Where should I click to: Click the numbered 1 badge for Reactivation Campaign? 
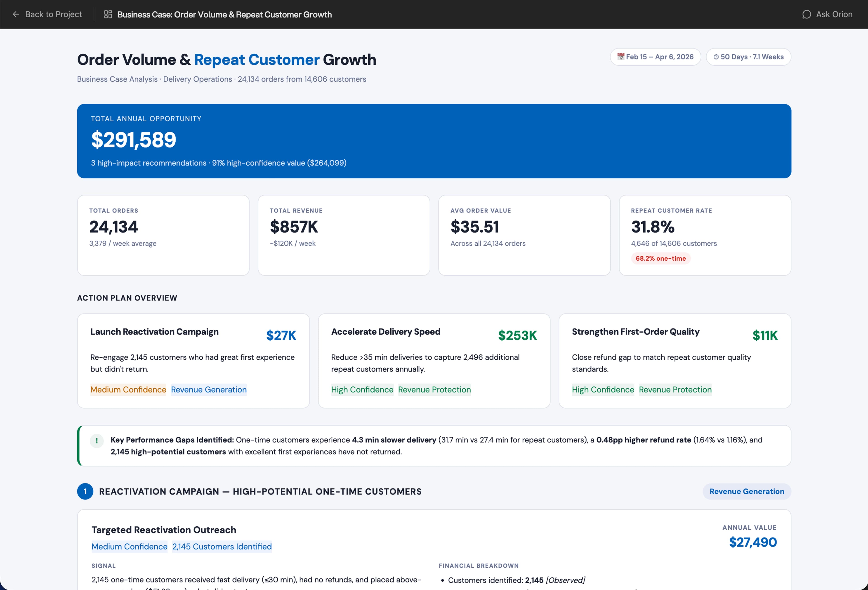[85, 491]
